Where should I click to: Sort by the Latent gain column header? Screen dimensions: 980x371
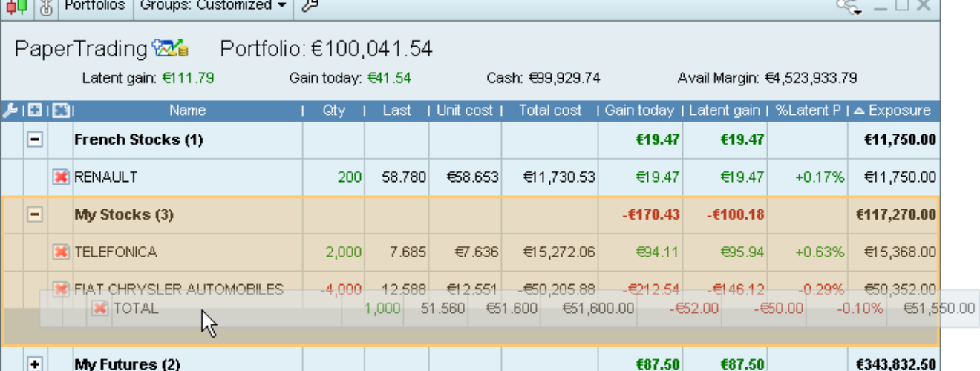[x=725, y=111]
